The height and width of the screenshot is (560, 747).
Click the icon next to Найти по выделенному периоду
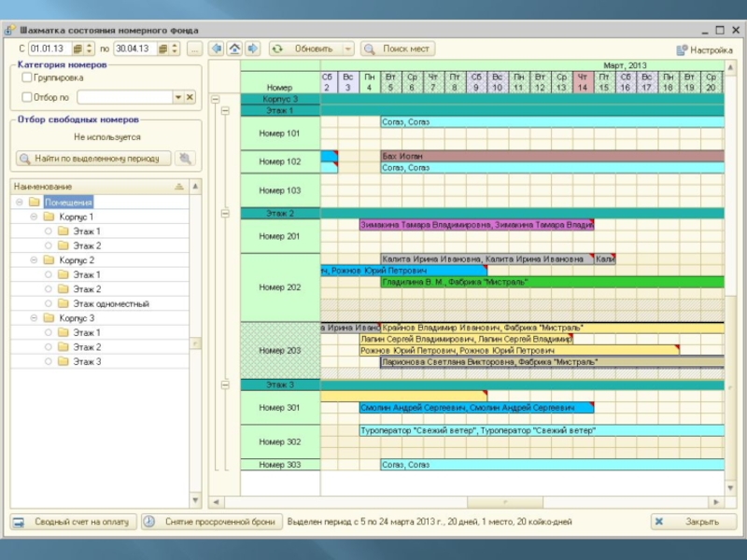point(186,159)
